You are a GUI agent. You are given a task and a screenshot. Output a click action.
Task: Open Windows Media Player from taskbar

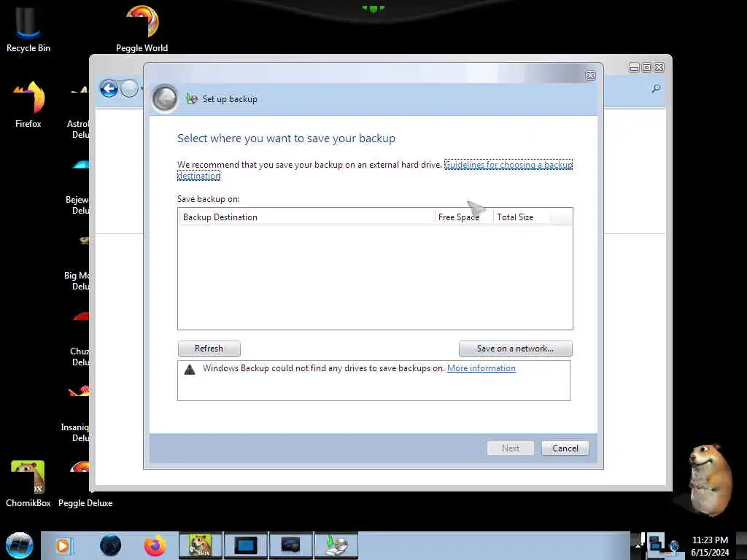coord(63,545)
